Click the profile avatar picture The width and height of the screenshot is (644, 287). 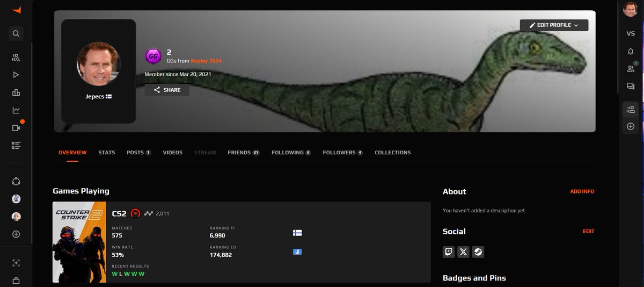click(x=98, y=63)
